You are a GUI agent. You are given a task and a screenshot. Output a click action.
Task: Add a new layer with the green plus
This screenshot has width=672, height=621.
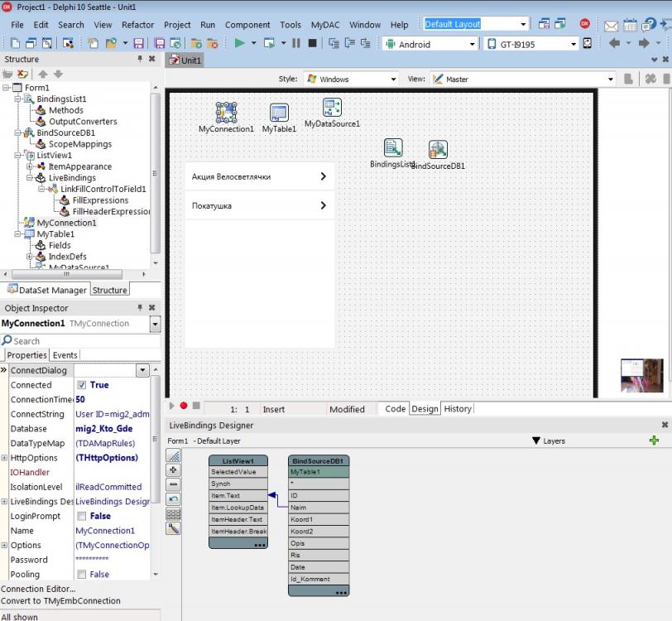[654, 440]
